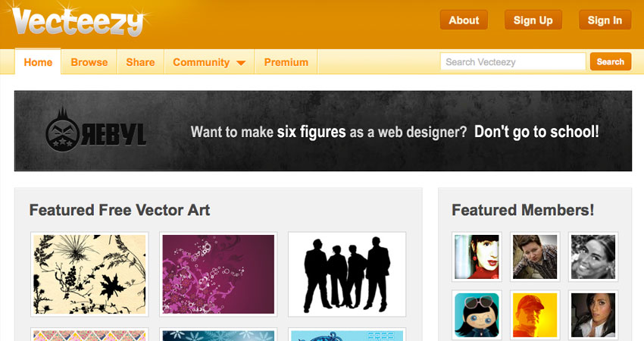The height and width of the screenshot is (341, 644).
Task: Click the Rebyl crown logo in banner
Action: pyautogui.click(x=66, y=130)
